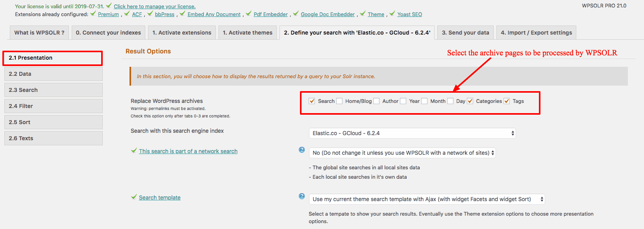Open help icon for network search option
The image size is (644, 229).
[x=302, y=150]
